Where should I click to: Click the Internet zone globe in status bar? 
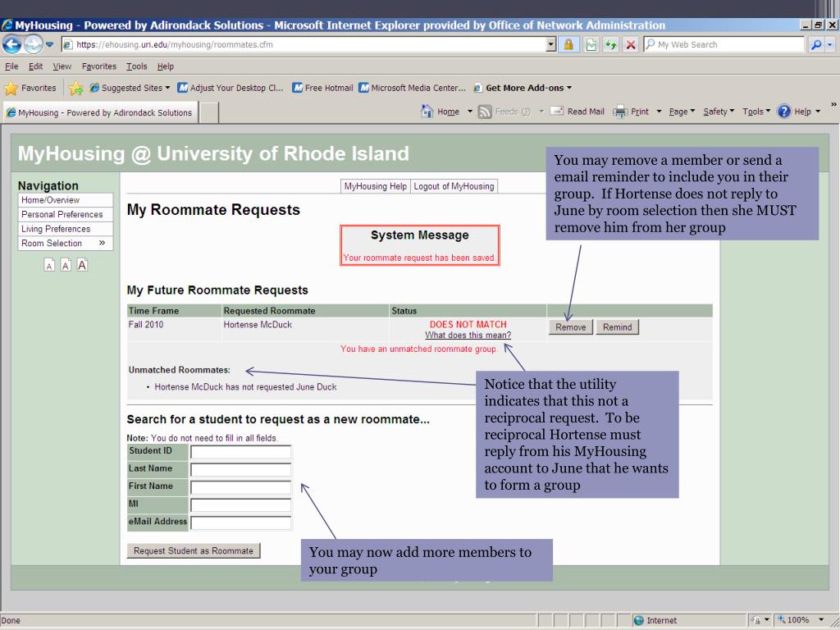click(638, 620)
